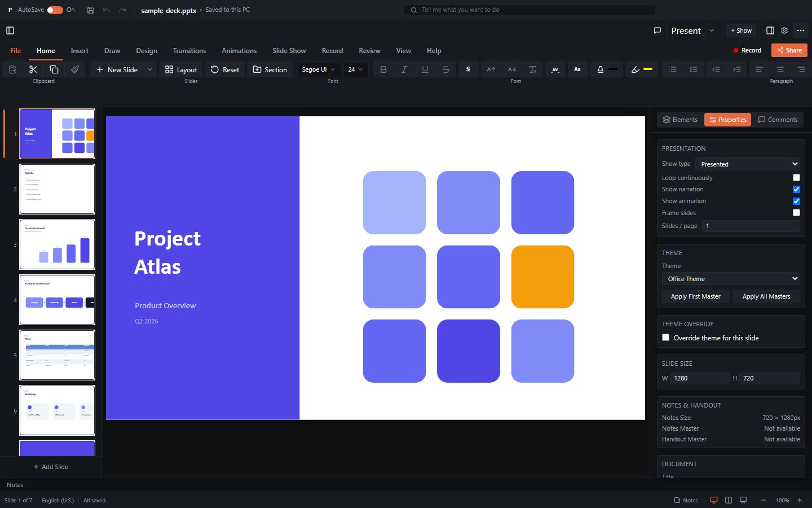Increase font size icon
This screenshot has height=508, width=812.
pos(491,69)
